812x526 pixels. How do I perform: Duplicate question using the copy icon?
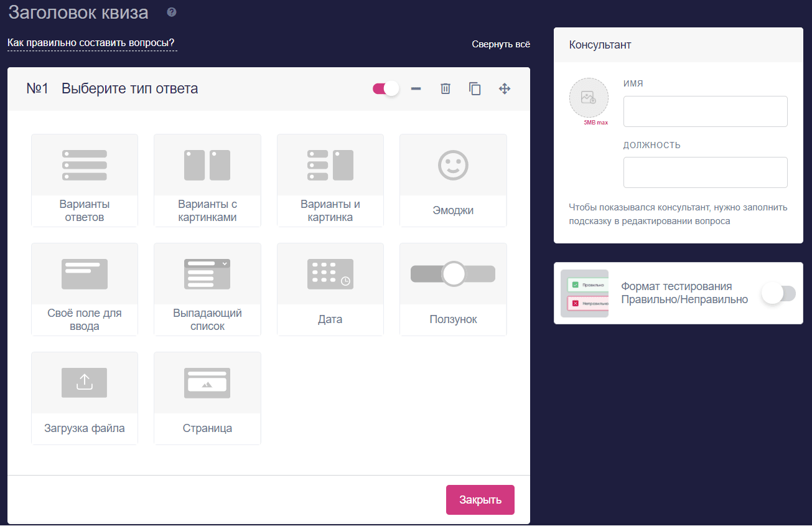pyautogui.click(x=475, y=89)
